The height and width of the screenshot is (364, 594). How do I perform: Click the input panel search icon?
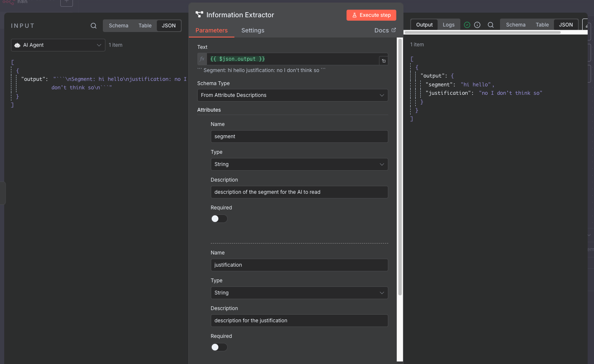coord(94,26)
